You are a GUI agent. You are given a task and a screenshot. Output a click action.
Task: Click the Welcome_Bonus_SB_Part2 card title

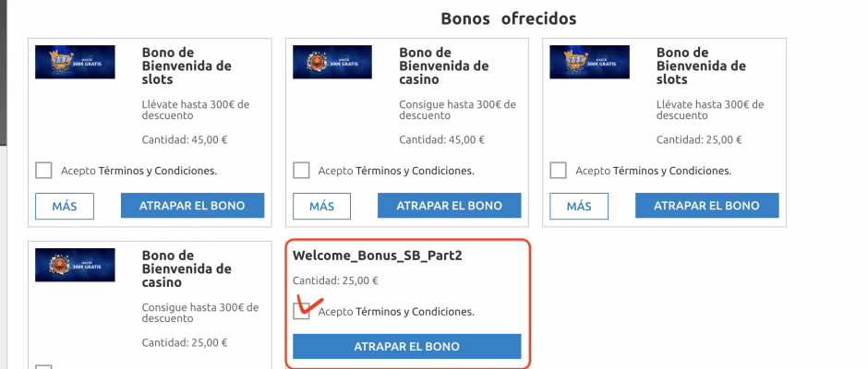tap(378, 256)
